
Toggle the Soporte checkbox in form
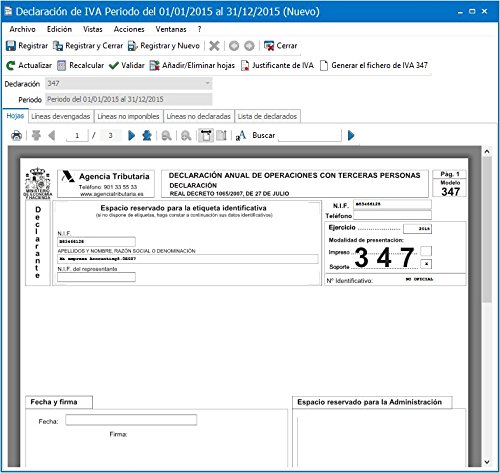(x=426, y=264)
